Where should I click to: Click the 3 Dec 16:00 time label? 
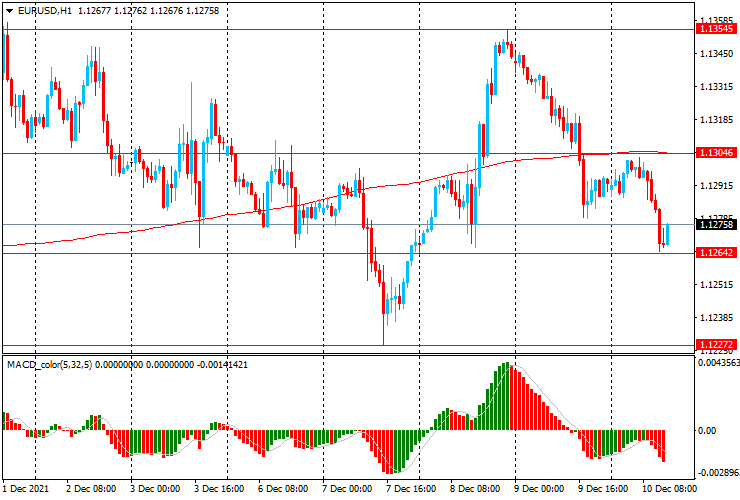tap(219, 490)
